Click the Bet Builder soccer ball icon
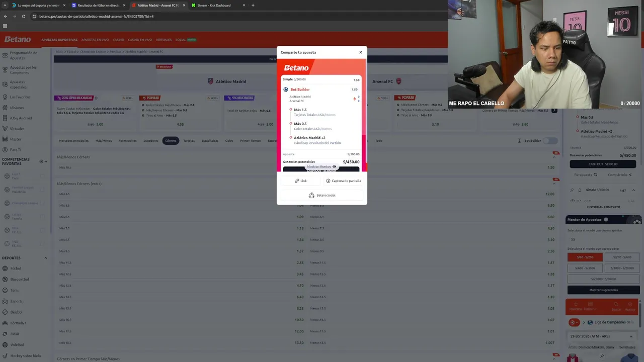The width and height of the screenshot is (644, 362). coord(286,89)
